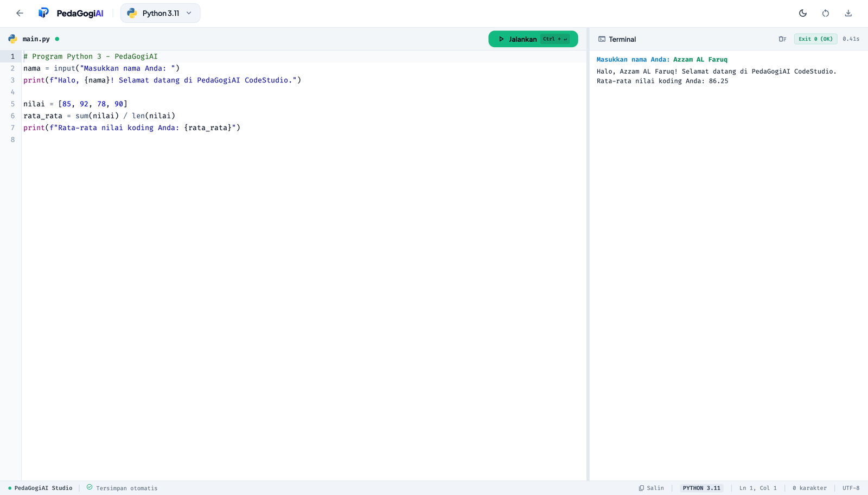Image resolution: width=868 pixels, height=495 pixels.
Task: Click line number 8 in gutter
Action: pyautogui.click(x=12, y=139)
